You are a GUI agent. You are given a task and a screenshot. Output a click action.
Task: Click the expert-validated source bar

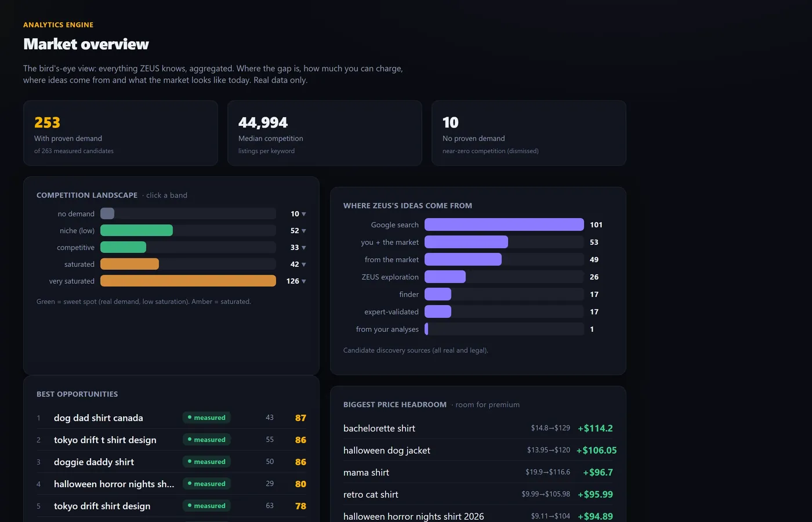pyautogui.click(x=438, y=311)
